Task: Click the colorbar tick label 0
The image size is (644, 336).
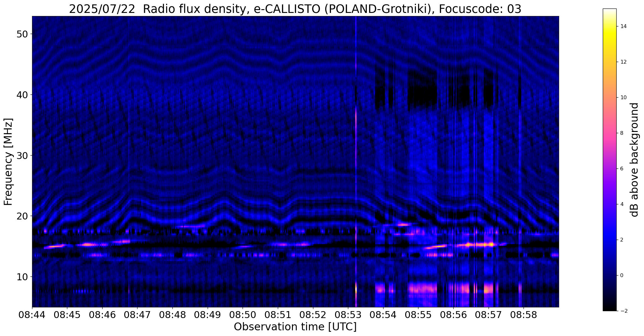Action: click(x=621, y=276)
